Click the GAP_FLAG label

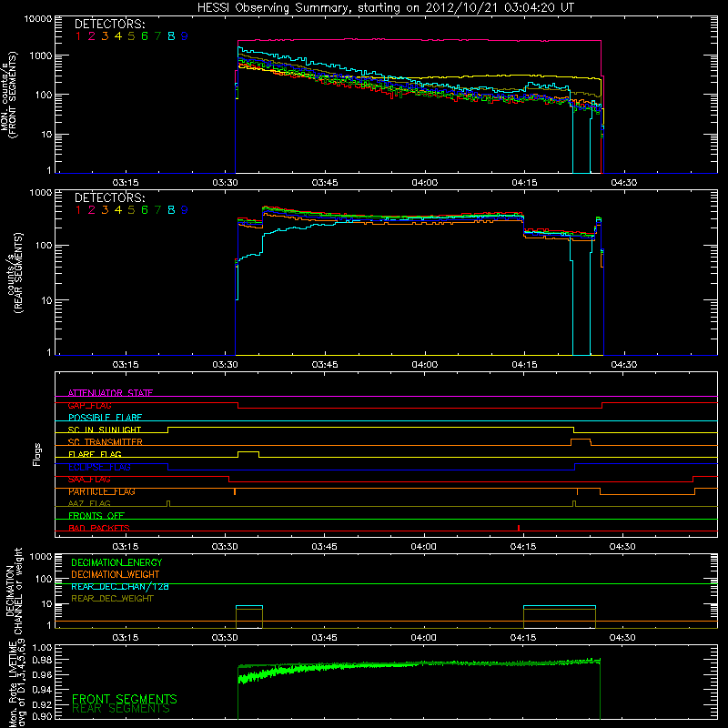(x=89, y=405)
